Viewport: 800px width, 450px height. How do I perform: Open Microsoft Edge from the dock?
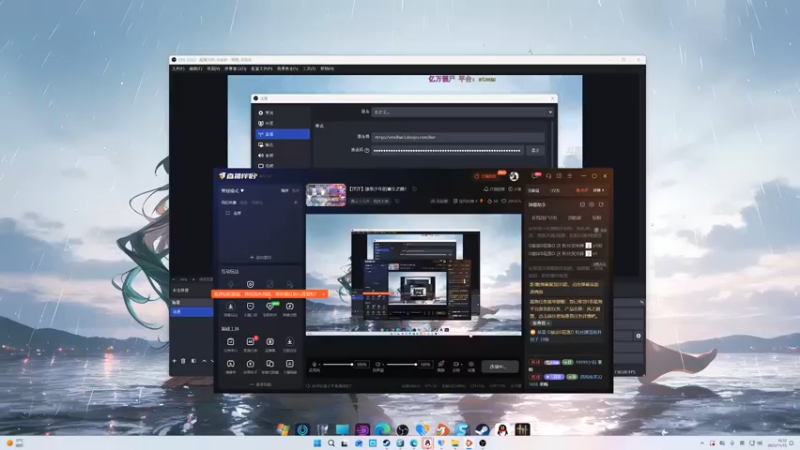pyautogui.click(x=383, y=430)
